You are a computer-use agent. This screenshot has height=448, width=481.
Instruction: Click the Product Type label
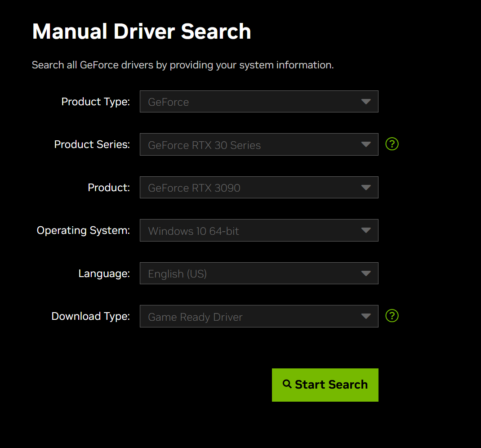pyautogui.click(x=95, y=102)
